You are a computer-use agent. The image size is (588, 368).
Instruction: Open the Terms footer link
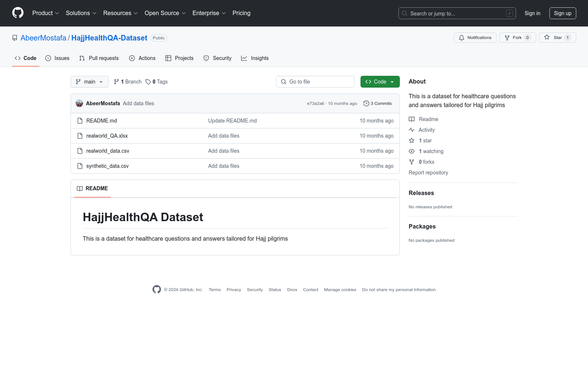tap(215, 290)
